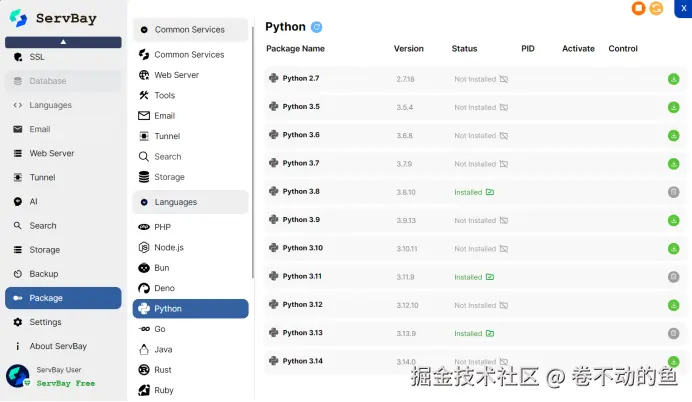
Task: Download Python 3.12 with the green icon
Action: tap(673, 305)
